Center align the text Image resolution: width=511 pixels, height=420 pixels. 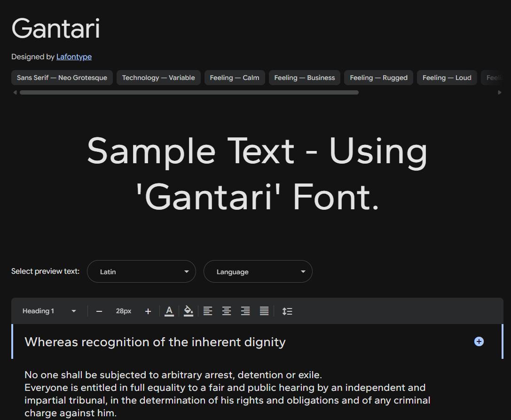[227, 311]
